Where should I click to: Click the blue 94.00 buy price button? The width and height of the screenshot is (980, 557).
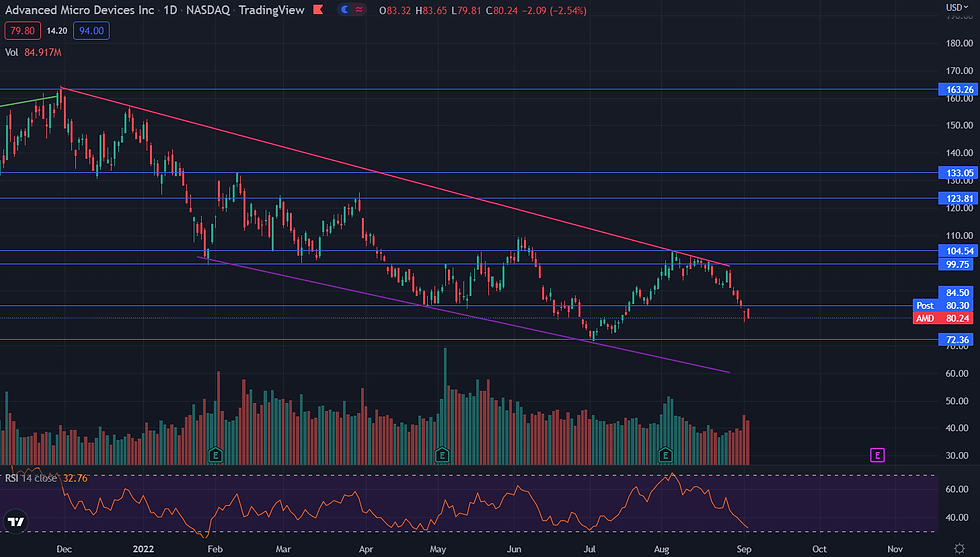[91, 31]
